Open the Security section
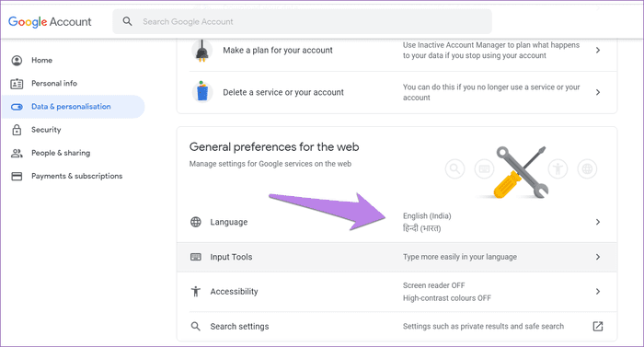This screenshot has height=347, width=644. coord(46,130)
